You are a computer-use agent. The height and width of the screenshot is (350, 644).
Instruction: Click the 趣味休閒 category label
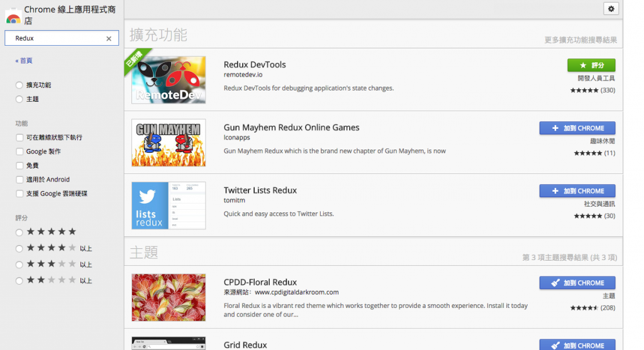[602, 141]
